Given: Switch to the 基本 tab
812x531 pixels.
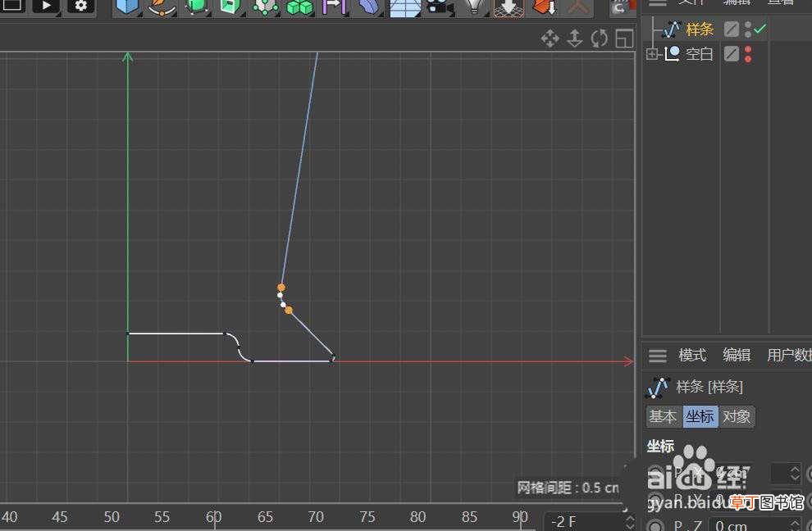Looking at the screenshot, I should click(663, 416).
